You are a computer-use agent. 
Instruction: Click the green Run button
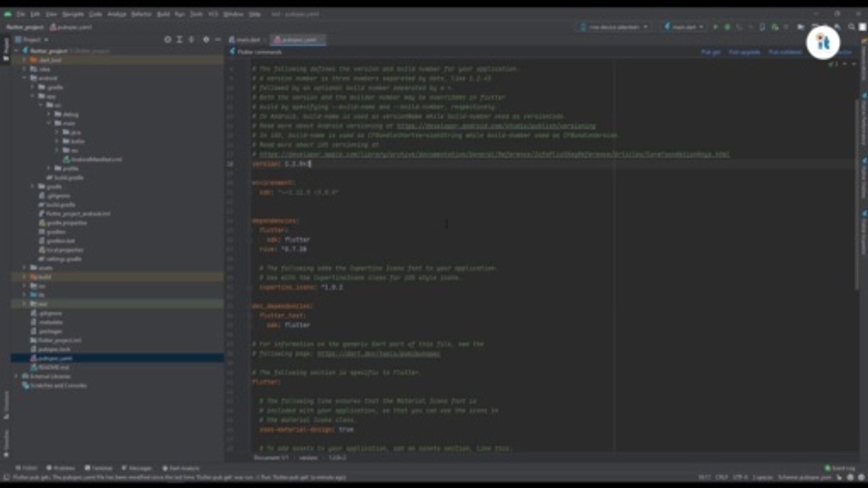715,27
